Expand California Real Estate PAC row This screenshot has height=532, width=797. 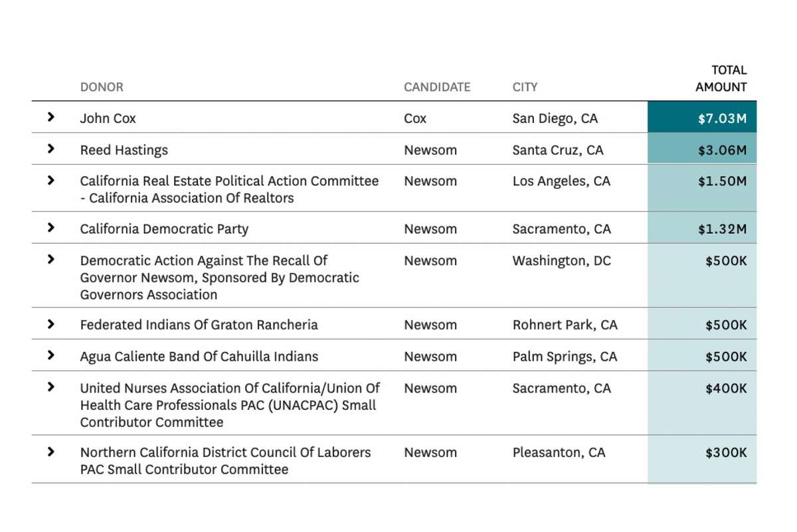point(51,181)
